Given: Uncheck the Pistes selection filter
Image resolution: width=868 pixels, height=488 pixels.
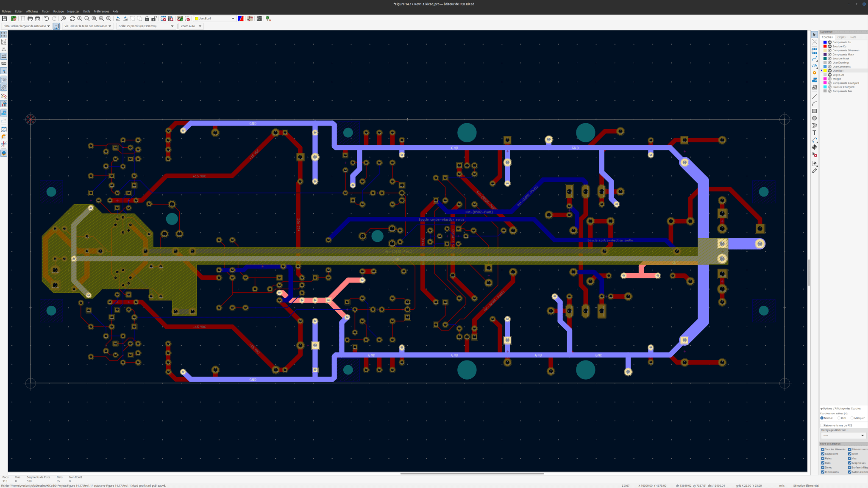Looking at the screenshot, I should [823, 458].
